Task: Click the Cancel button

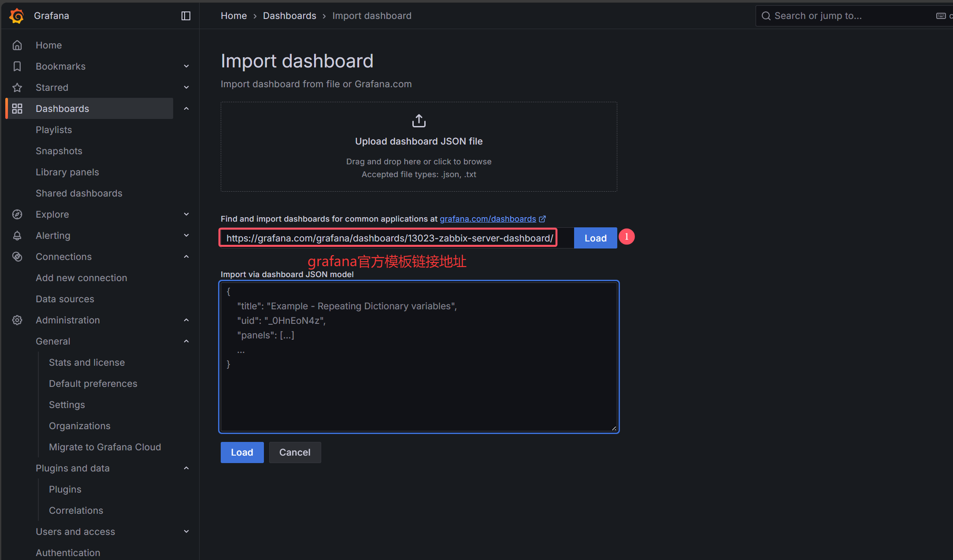Action: click(295, 452)
